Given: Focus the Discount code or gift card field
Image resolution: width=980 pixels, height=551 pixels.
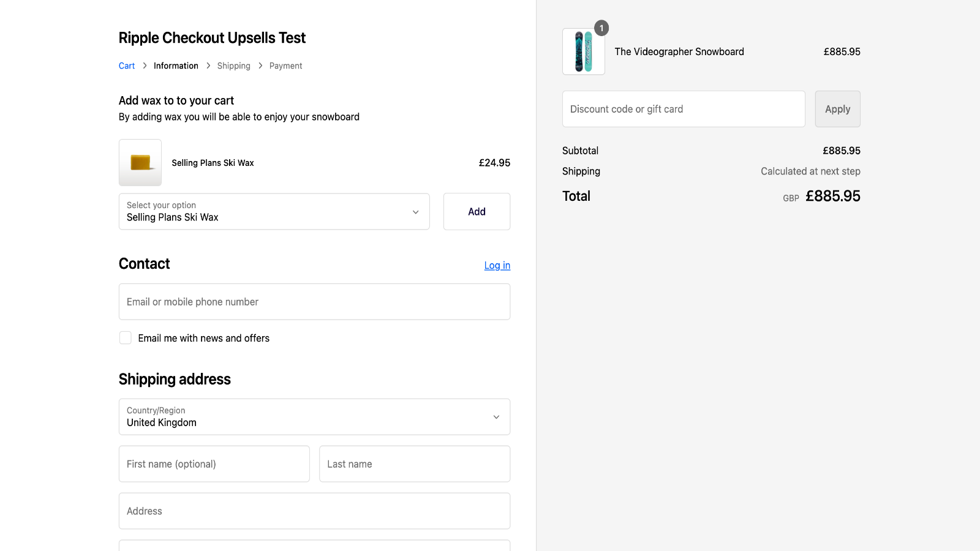Looking at the screenshot, I should [683, 109].
